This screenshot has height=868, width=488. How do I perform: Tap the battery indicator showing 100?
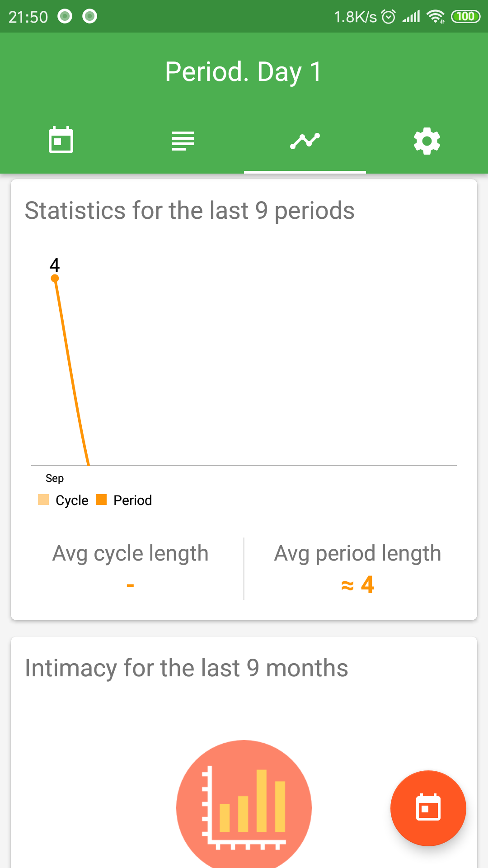465,17
